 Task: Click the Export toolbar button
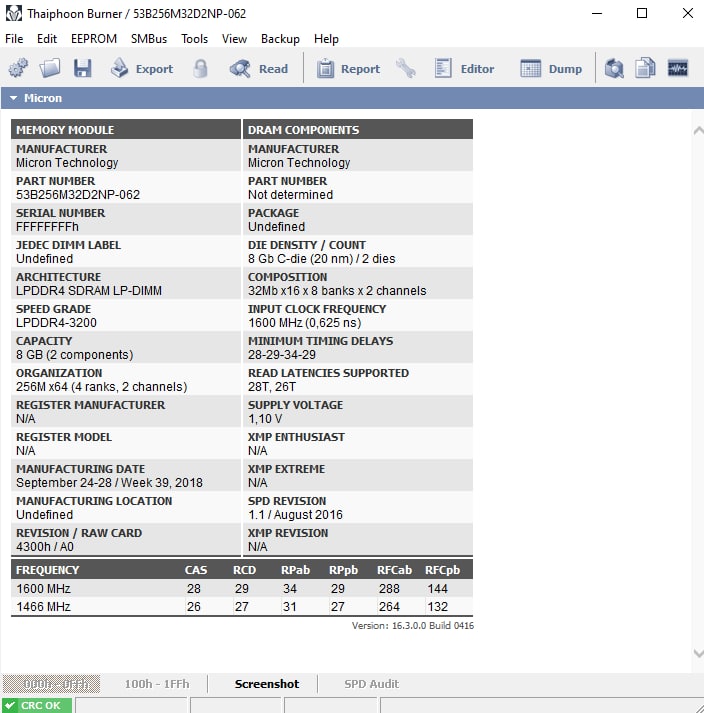pyautogui.click(x=142, y=69)
